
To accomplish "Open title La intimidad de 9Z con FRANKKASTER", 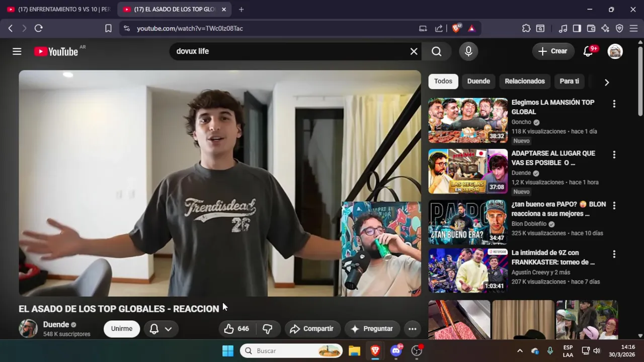I will tap(553, 257).
